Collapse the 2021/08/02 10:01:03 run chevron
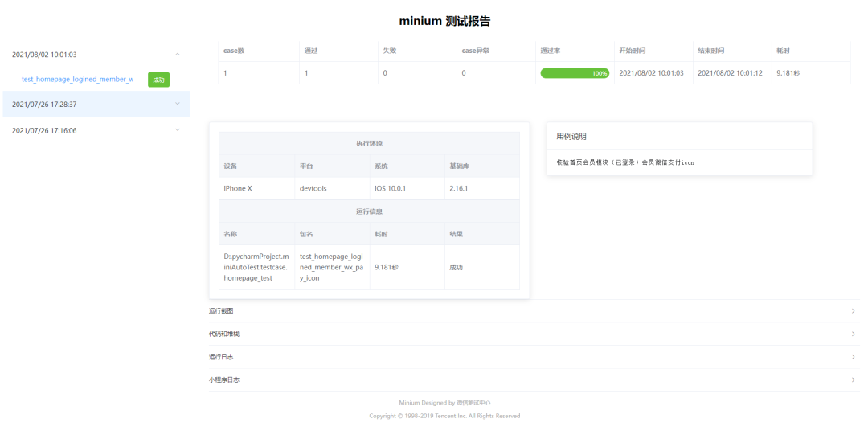This screenshot has height=423, width=868. point(177,54)
